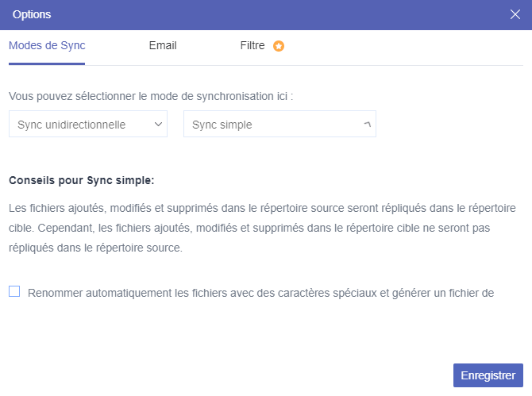Switch to the Modes de Sync tab
The height and width of the screenshot is (396, 532).
click(47, 45)
